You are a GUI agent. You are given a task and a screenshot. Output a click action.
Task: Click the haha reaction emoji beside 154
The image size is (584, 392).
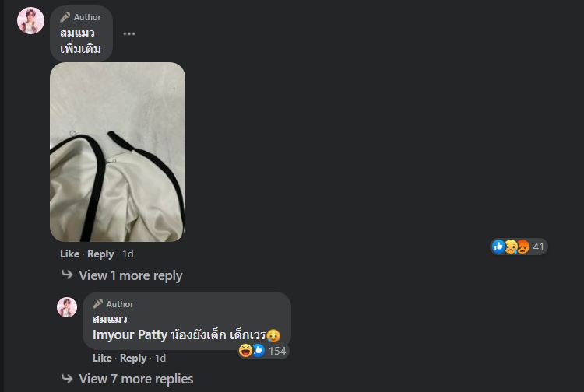point(245,350)
